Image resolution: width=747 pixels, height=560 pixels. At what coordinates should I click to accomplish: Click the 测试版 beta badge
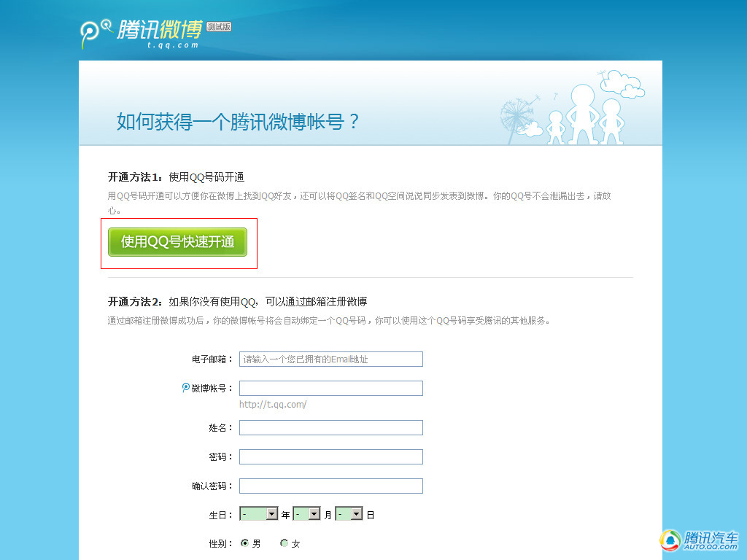pos(219,27)
